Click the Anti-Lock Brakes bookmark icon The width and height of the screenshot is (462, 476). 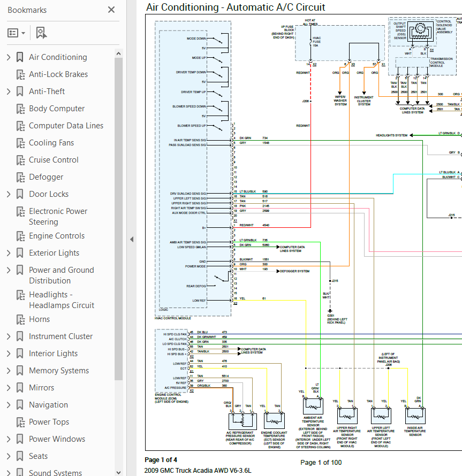coord(20,74)
